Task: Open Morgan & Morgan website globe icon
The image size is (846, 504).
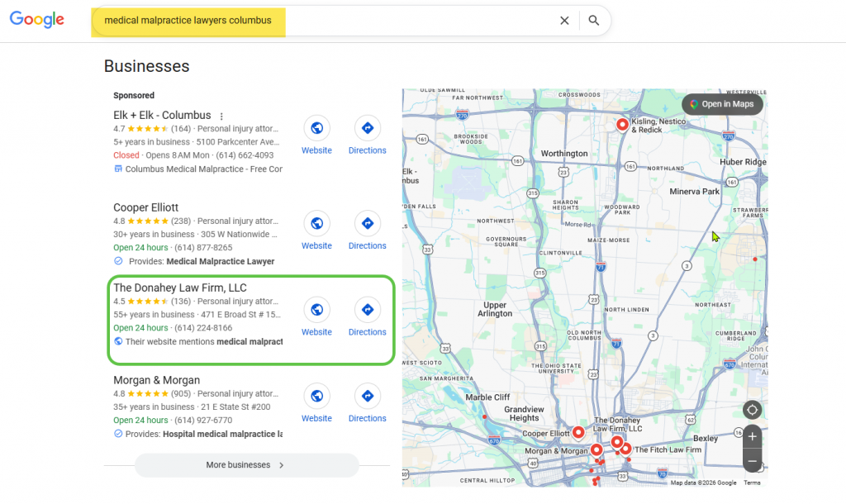Action: click(x=316, y=396)
